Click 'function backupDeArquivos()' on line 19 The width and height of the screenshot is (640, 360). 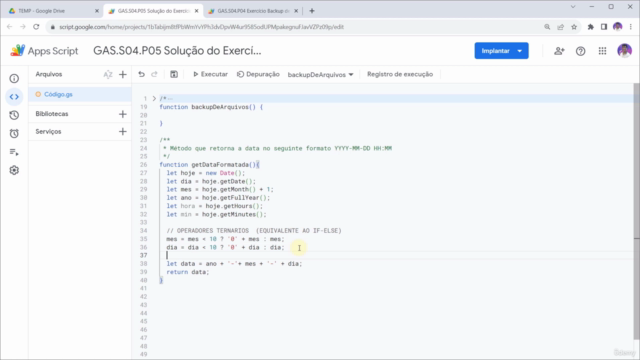click(207, 107)
